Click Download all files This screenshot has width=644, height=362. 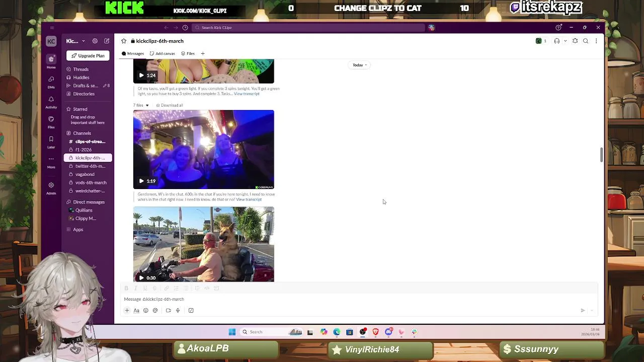pyautogui.click(x=170, y=106)
